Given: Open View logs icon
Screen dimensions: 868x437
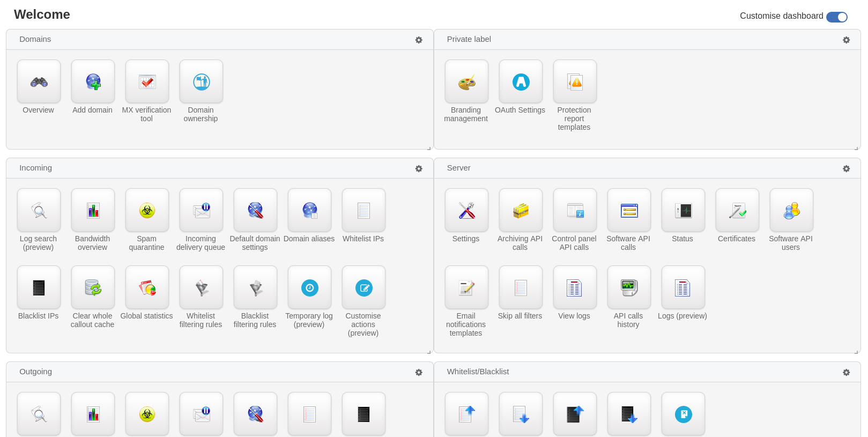Looking at the screenshot, I should point(575,287).
